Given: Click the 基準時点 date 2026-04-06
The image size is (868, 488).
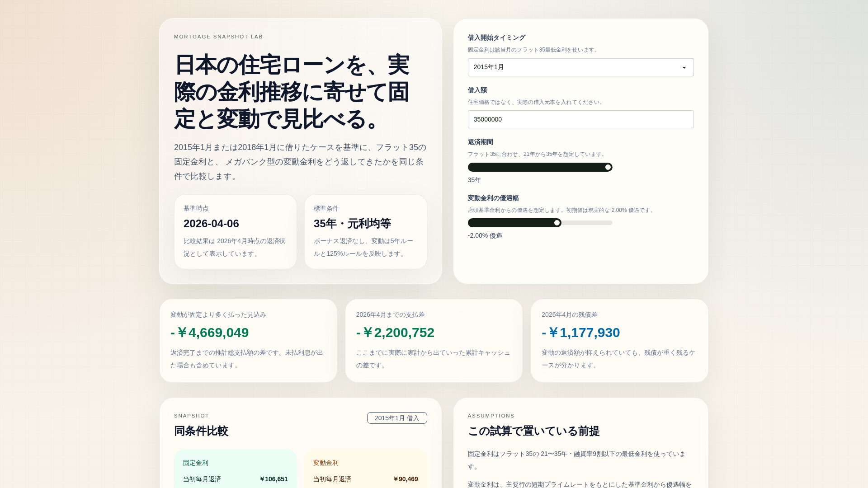Looking at the screenshot, I should click(x=211, y=224).
